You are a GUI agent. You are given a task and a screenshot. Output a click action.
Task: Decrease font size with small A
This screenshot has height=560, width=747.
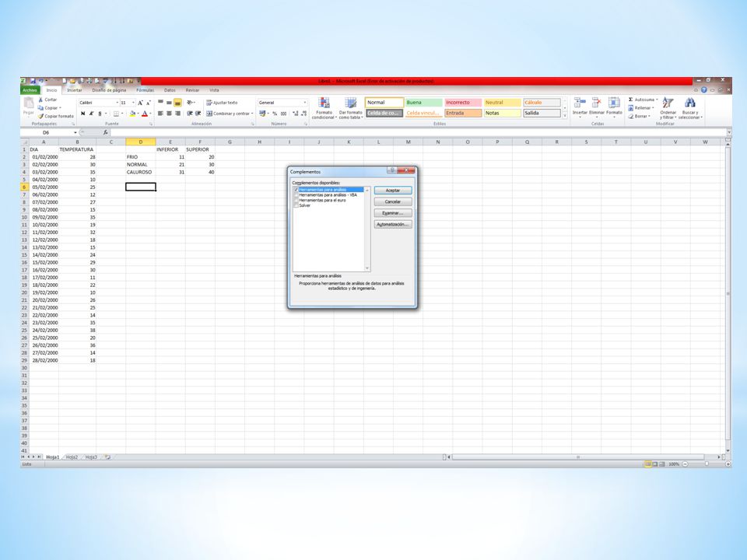148,103
